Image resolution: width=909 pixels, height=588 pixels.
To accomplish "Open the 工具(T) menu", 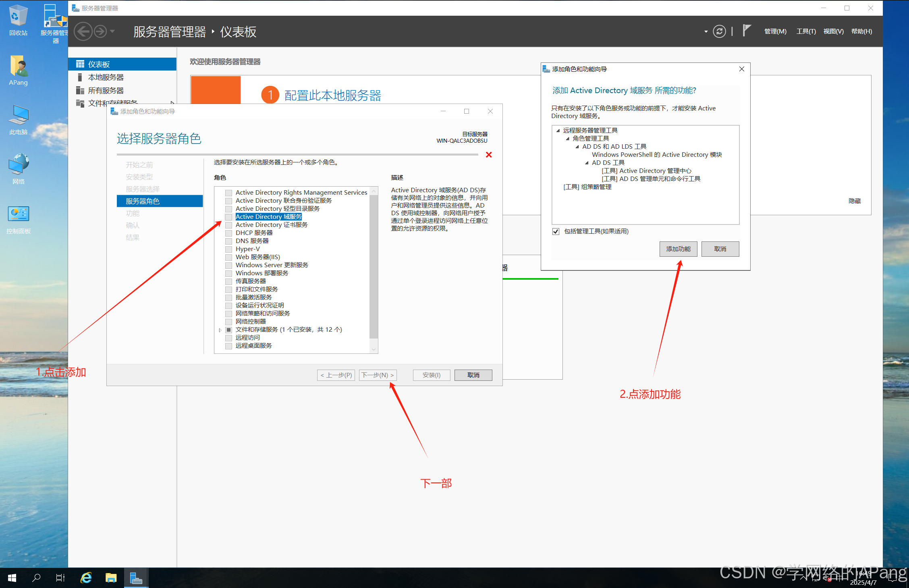I will point(806,31).
